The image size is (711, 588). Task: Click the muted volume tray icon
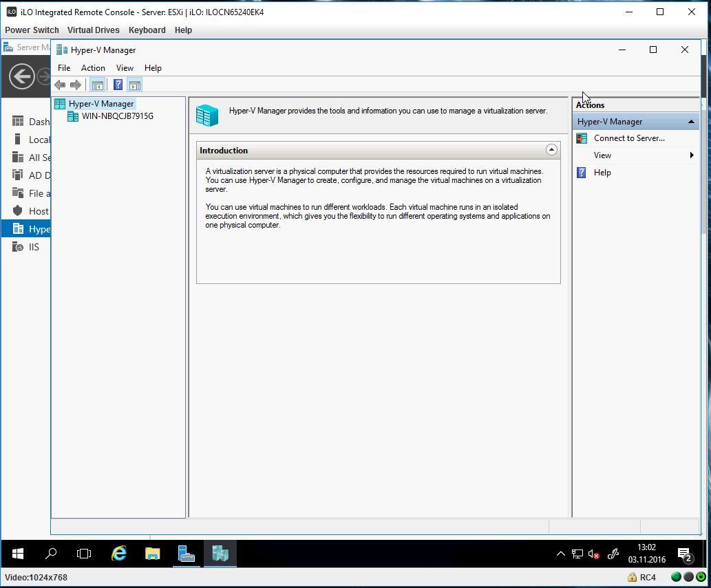(x=593, y=554)
